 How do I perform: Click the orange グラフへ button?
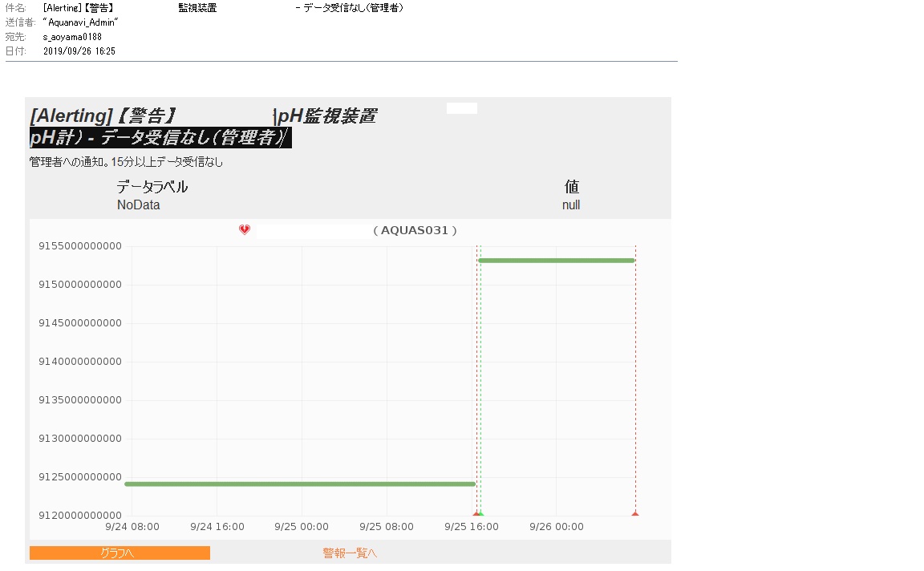tap(120, 553)
